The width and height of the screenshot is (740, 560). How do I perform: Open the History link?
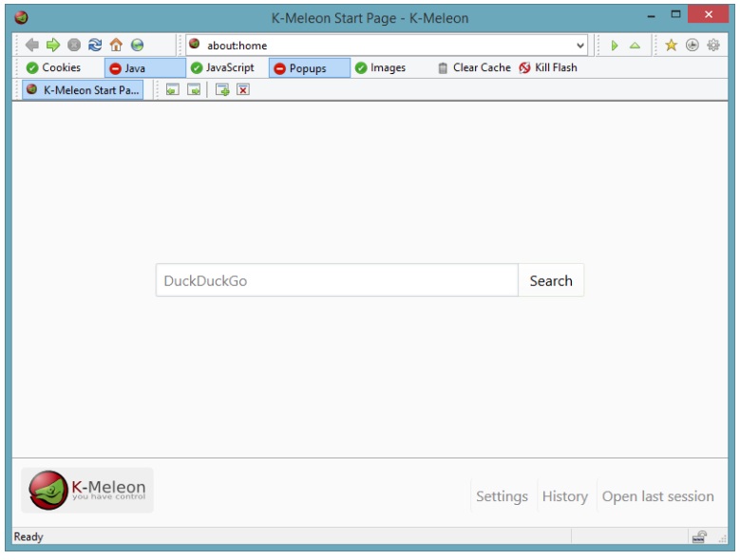564,496
